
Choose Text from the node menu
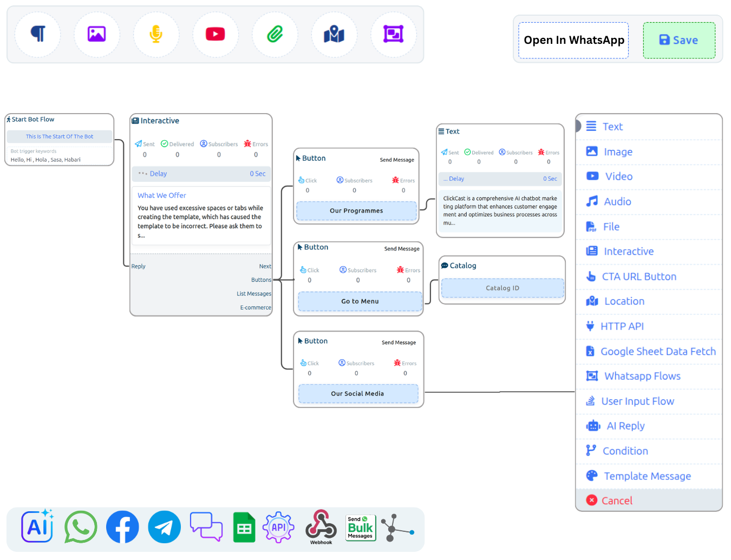tap(649, 127)
